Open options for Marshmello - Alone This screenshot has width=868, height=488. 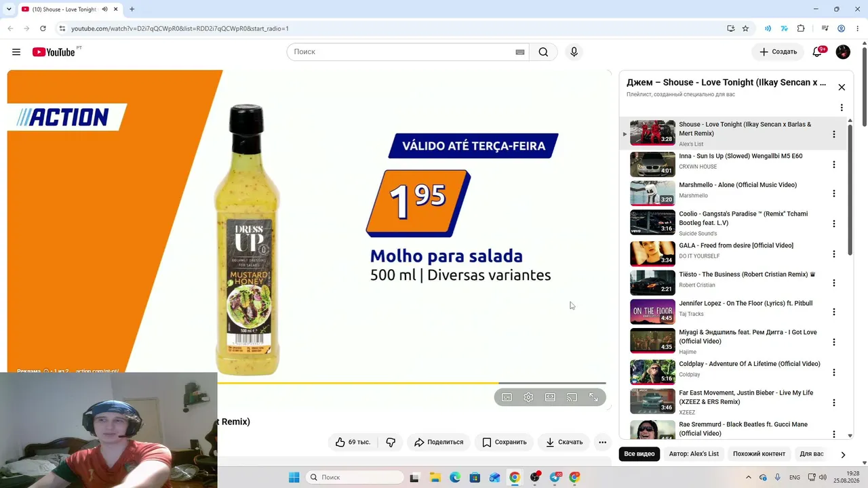[x=834, y=193]
